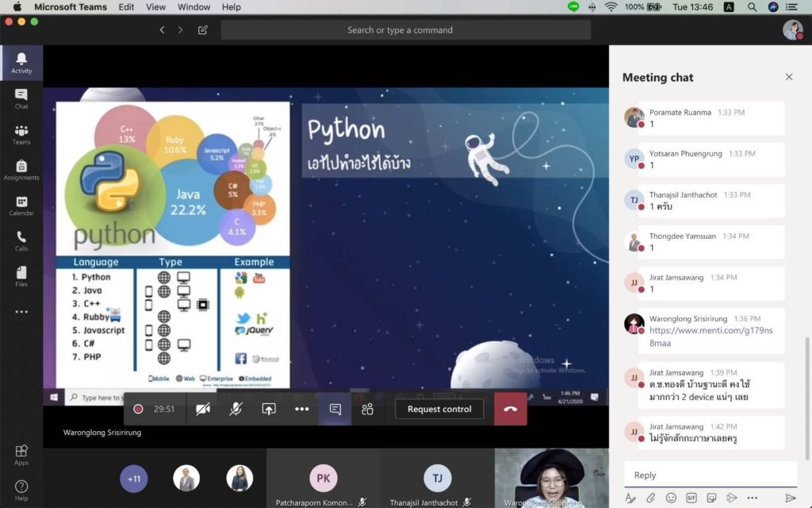Click the Request control button
Image resolution: width=812 pixels, height=508 pixels.
point(439,409)
